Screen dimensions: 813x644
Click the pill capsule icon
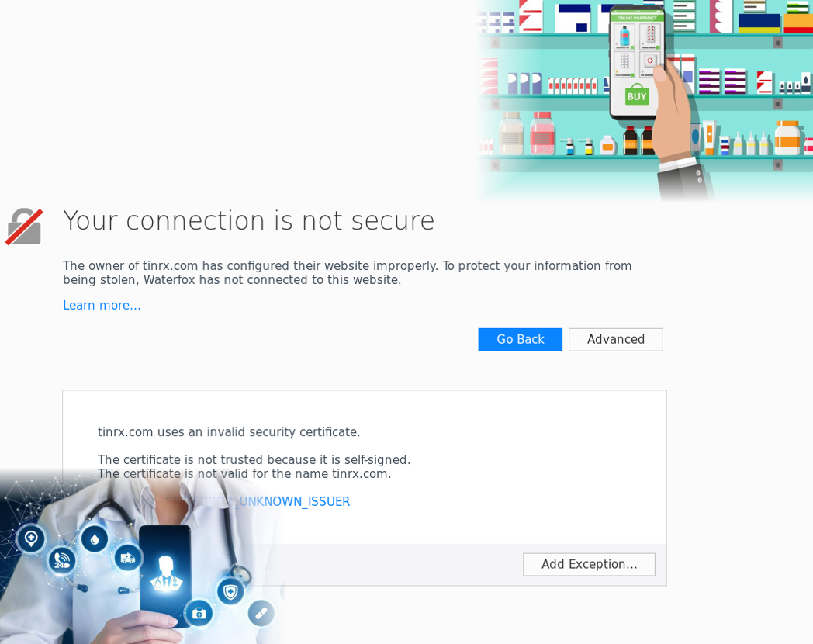(x=261, y=613)
